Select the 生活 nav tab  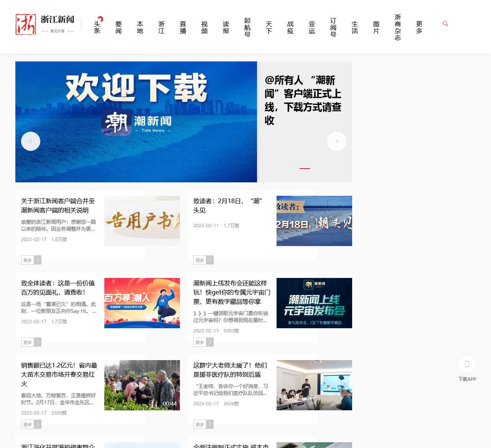(x=355, y=27)
